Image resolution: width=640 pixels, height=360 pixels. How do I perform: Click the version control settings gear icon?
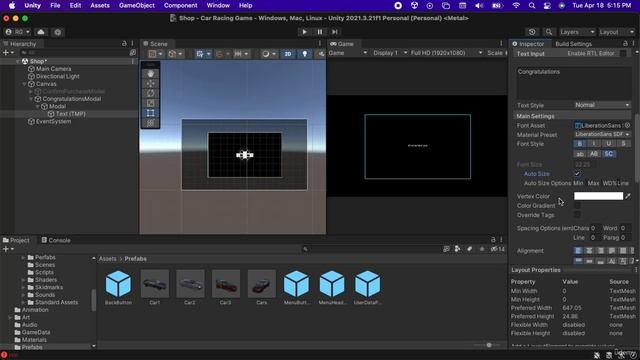point(58,32)
